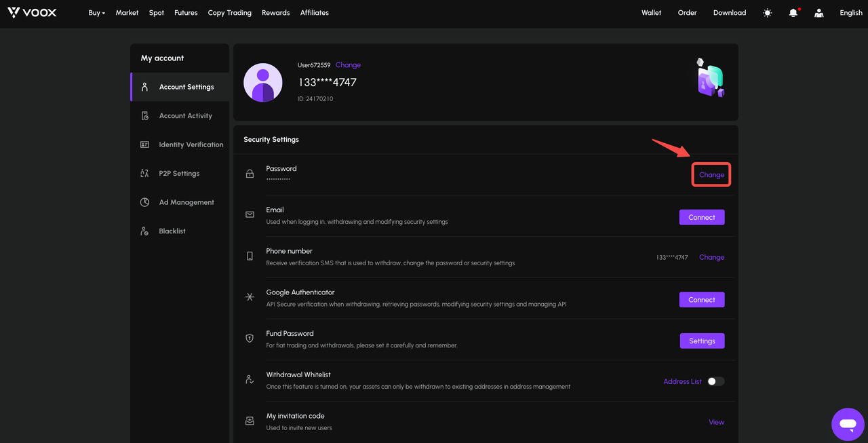Click Change for Password
The width and height of the screenshot is (868, 443).
[711, 175]
